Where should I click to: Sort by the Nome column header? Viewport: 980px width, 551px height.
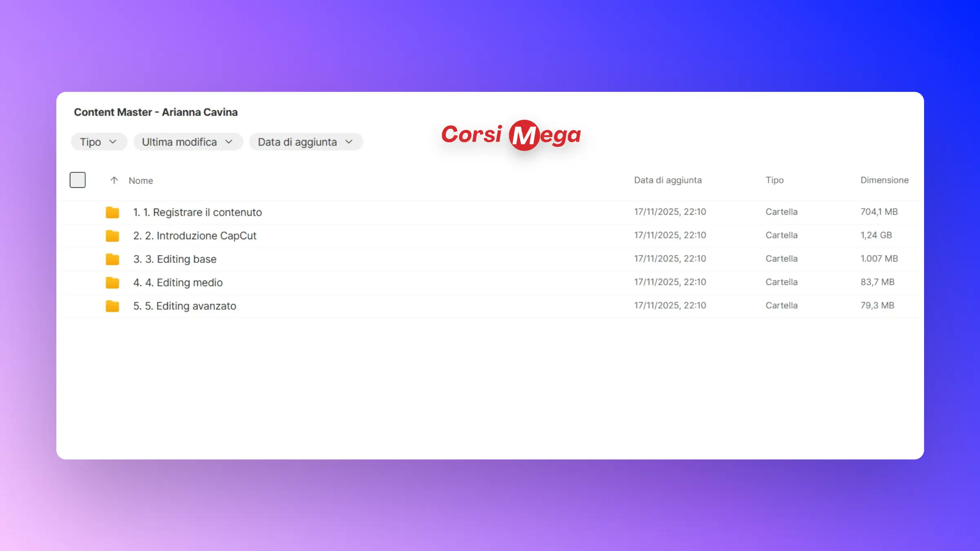coord(141,181)
